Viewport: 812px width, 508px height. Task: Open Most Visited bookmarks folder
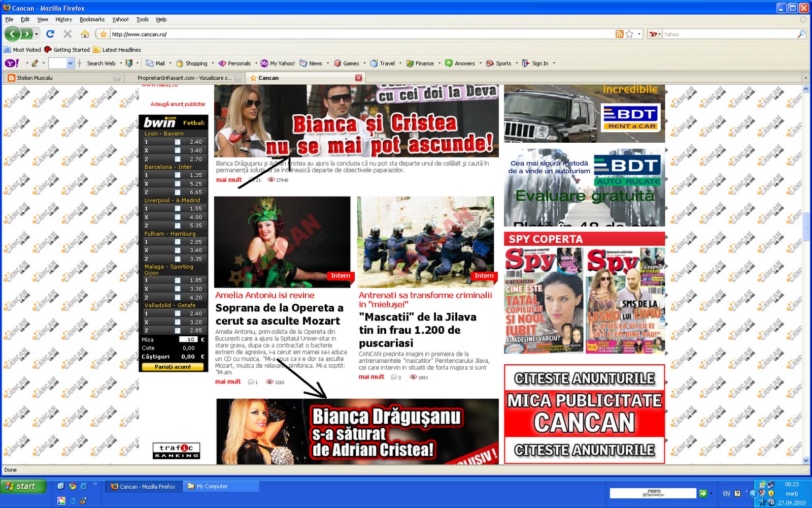click(x=22, y=50)
